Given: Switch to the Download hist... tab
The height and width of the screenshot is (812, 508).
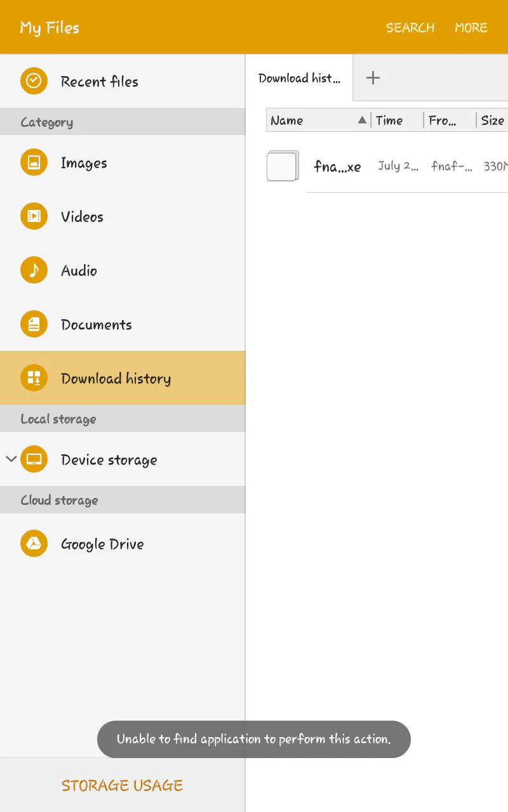Looking at the screenshot, I should pyautogui.click(x=299, y=78).
